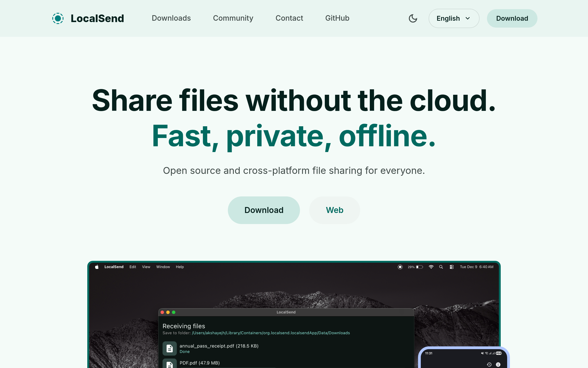This screenshot has height=368, width=588.
Task: Click the LocalSend logo icon
Action: click(x=58, y=18)
